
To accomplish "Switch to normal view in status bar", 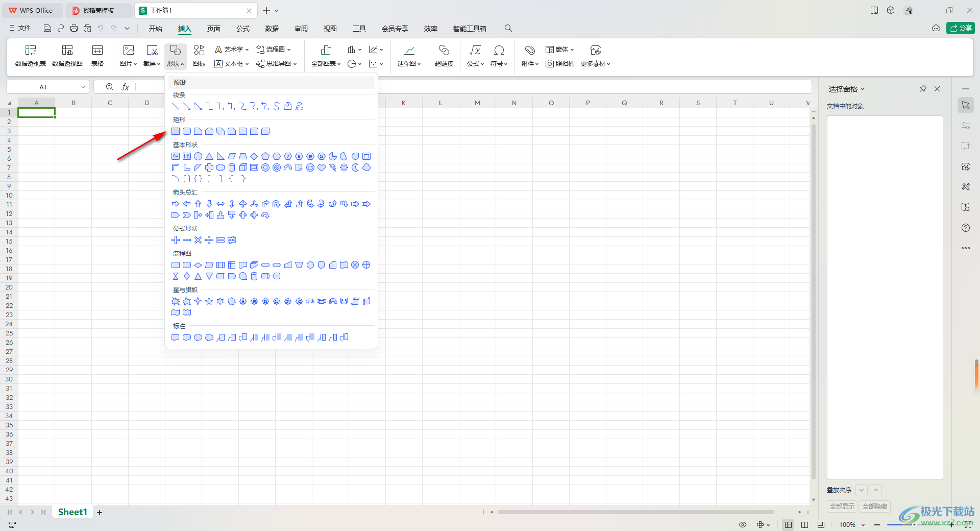I will pos(789,525).
